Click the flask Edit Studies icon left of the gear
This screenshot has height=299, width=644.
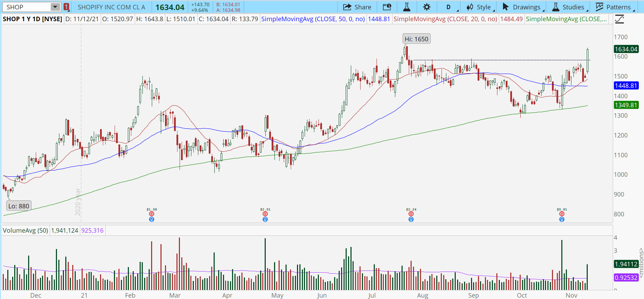[x=406, y=7]
